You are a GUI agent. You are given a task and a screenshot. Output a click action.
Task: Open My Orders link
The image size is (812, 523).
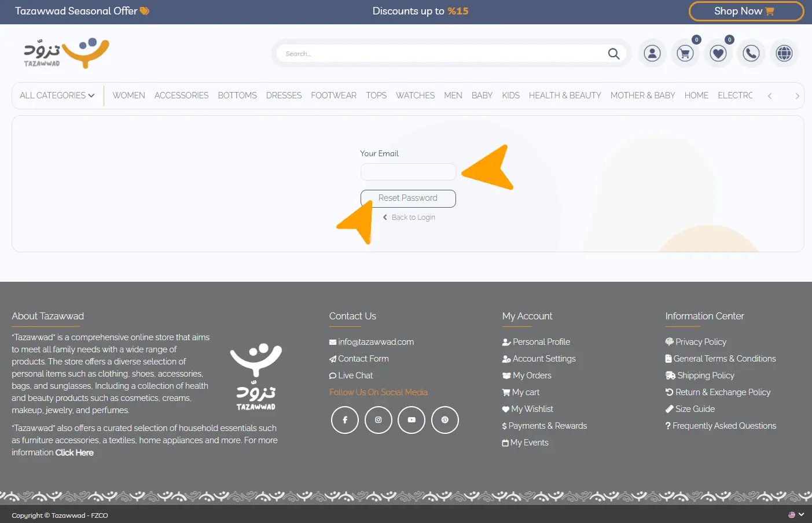527,375
